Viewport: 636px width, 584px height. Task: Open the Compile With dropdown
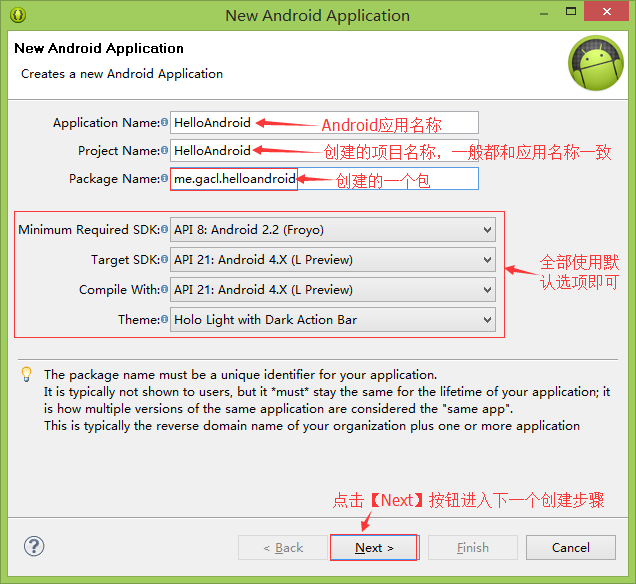click(333, 290)
